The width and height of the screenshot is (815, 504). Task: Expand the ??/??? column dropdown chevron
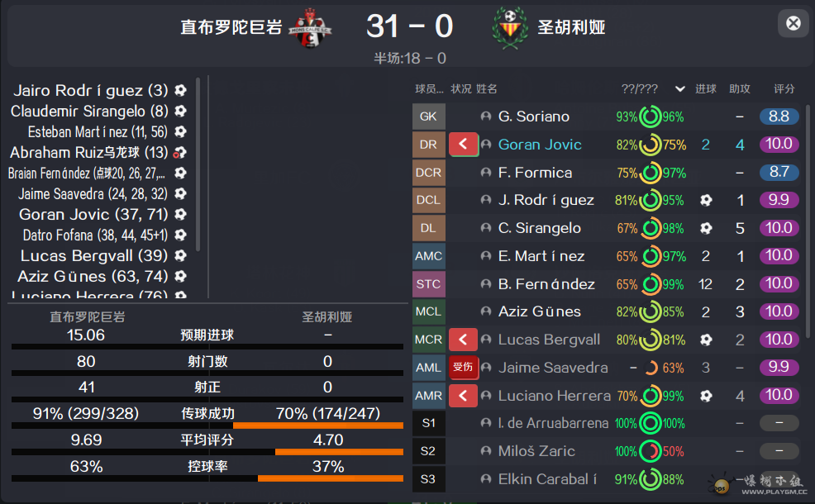(x=680, y=89)
